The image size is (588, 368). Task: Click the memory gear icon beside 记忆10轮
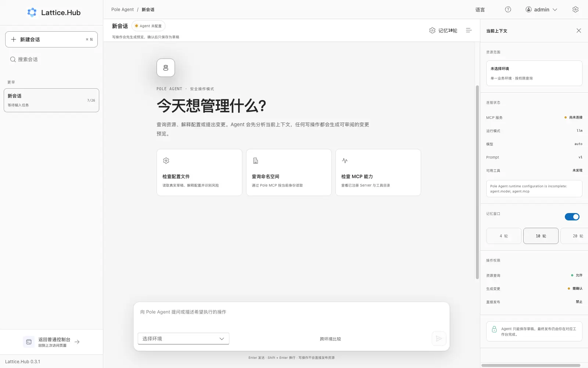(x=432, y=30)
